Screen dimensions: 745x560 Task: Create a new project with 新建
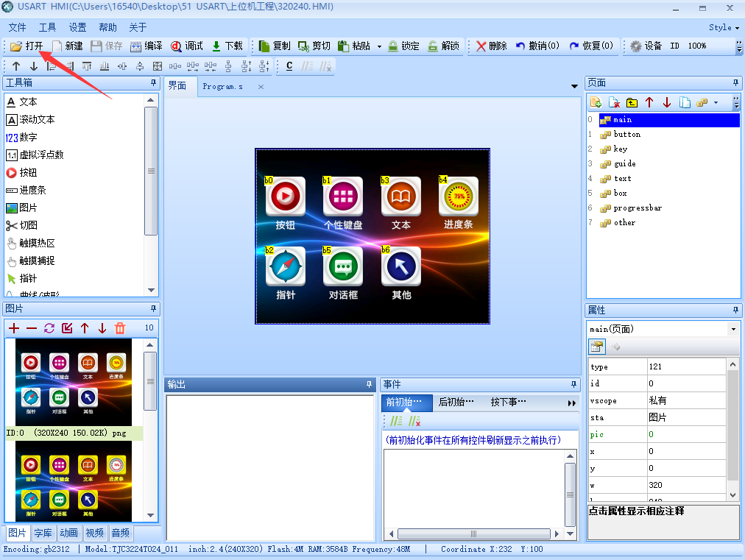coord(68,46)
